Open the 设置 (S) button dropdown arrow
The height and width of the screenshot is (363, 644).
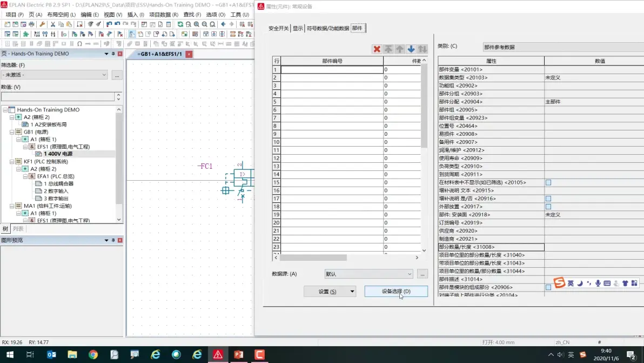[x=352, y=292]
